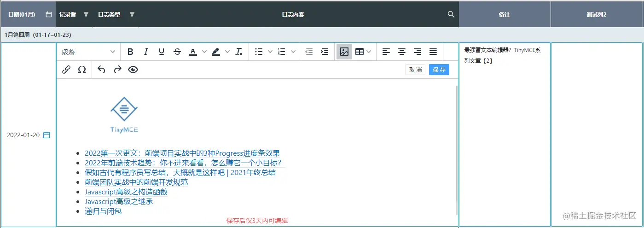This screenshot has height=228, width=644.
Task: Align text left
Action: 386,52
